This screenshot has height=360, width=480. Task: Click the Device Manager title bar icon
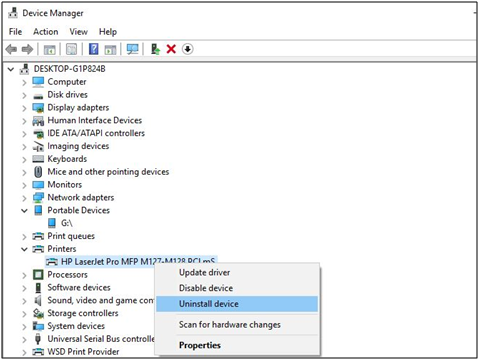13,13
